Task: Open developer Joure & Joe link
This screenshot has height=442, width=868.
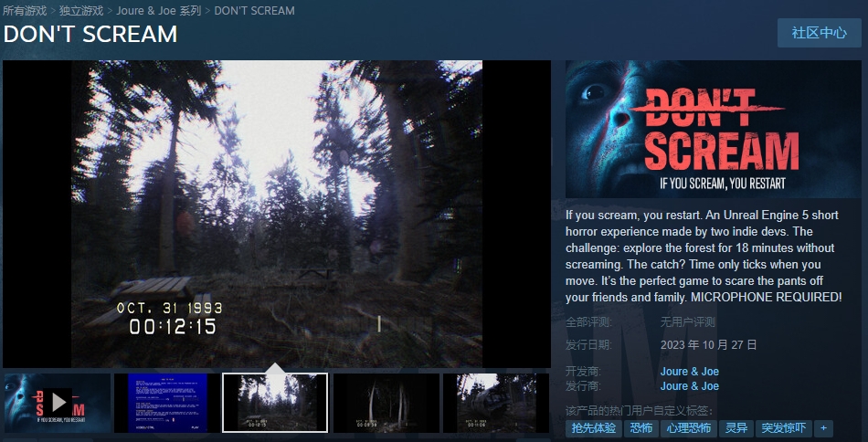Action: [689, 371]
